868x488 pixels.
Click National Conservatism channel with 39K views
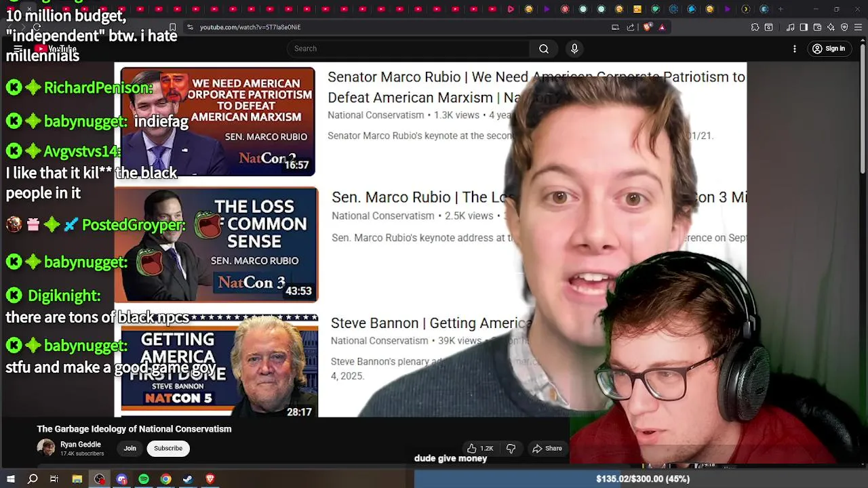[379, 341]
